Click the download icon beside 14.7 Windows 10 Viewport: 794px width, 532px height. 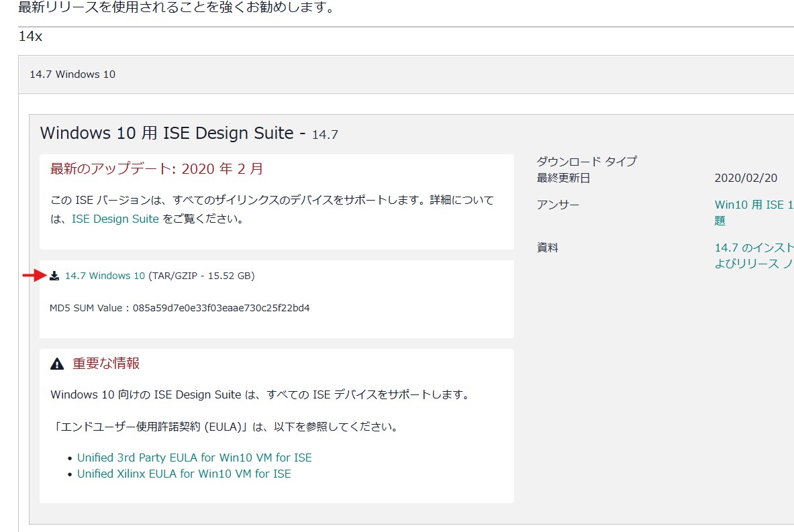[54, 276]
